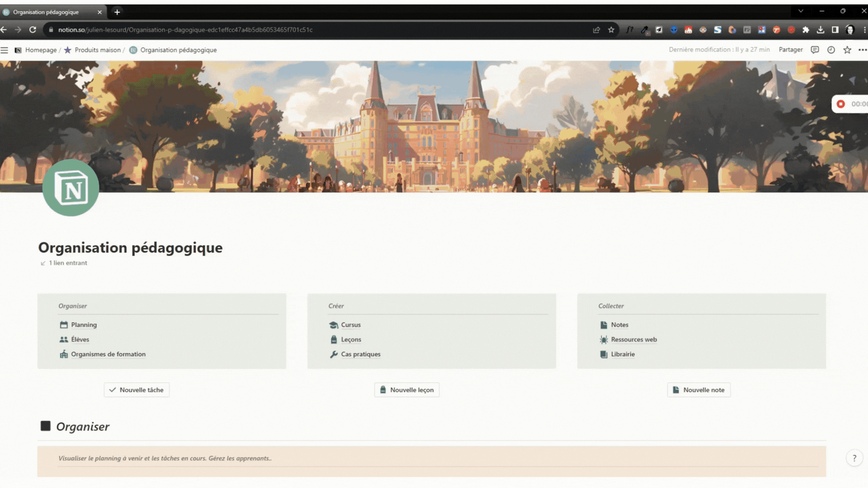Open the page comments icon
This screenshot has height=488, width=868.
815,50
